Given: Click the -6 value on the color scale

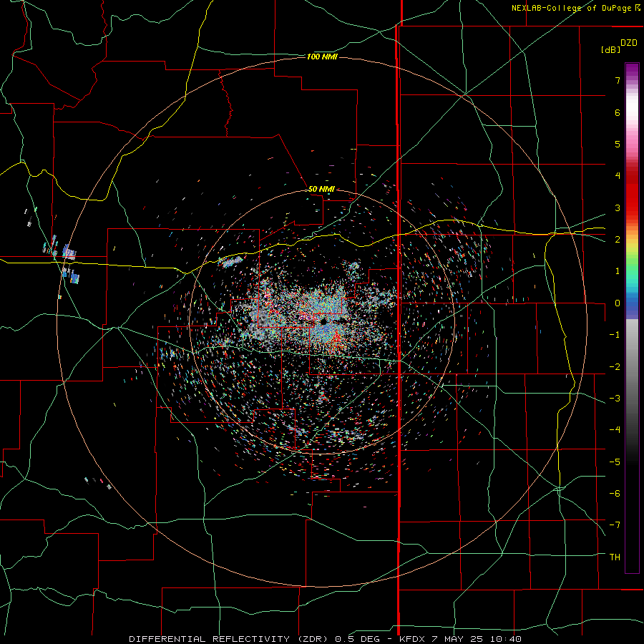Looking at the screenshot, I should (x=615, y=494).
